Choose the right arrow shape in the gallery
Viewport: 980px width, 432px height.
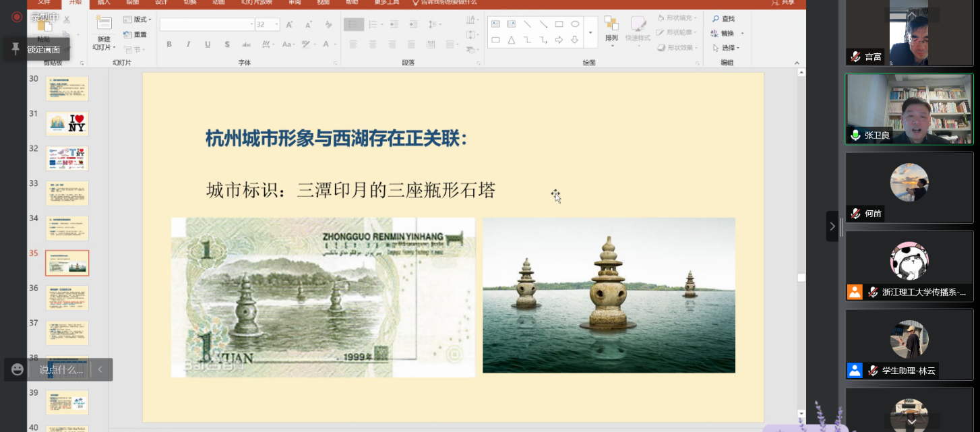pos(559,40)
